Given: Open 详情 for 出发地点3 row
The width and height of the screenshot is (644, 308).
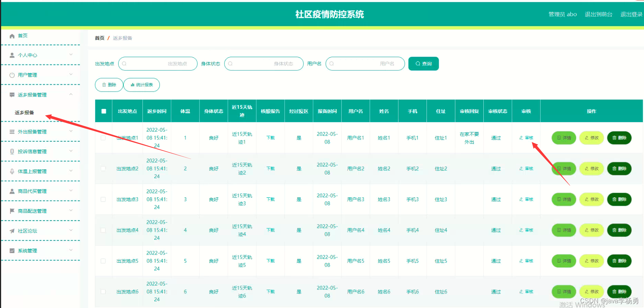Looking at the screenshot, I should click(564, 200).
